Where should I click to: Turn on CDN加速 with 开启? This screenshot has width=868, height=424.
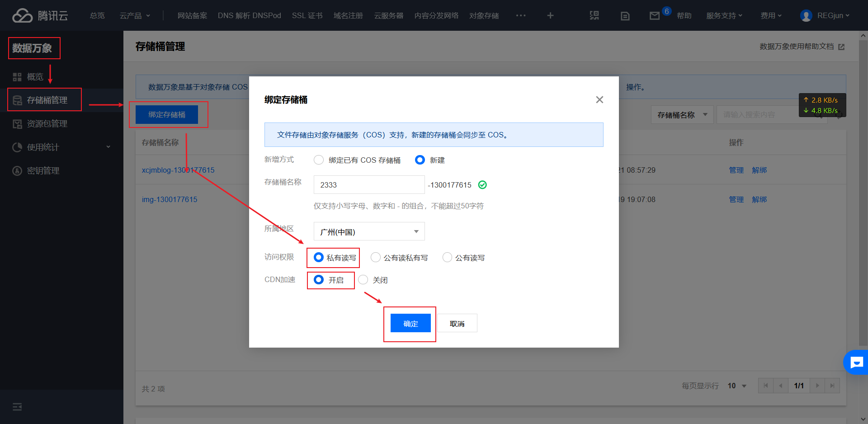(319, 280)
